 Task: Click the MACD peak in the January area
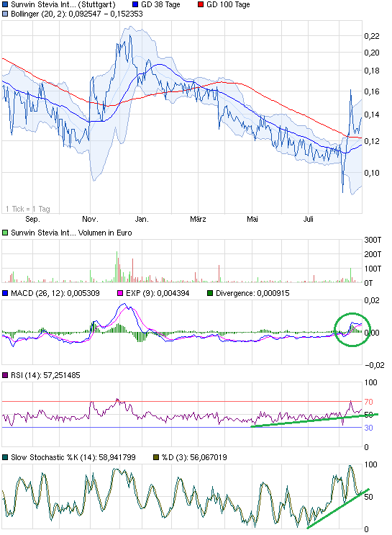pos(124,305)
